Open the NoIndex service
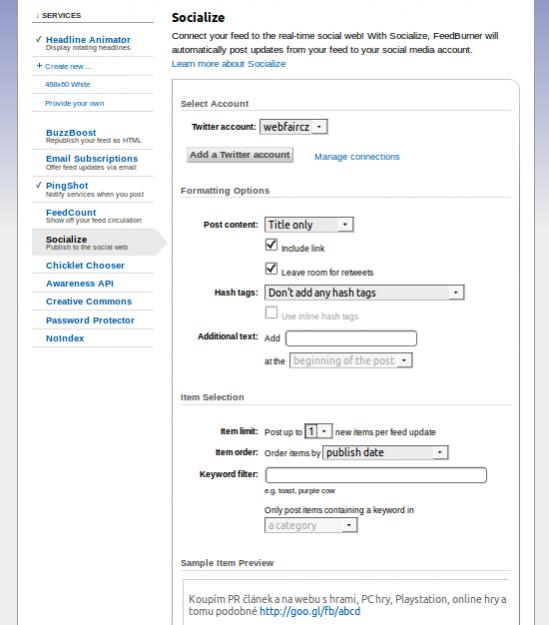Screen dimensions: 549x625 (x=65, y=338)
